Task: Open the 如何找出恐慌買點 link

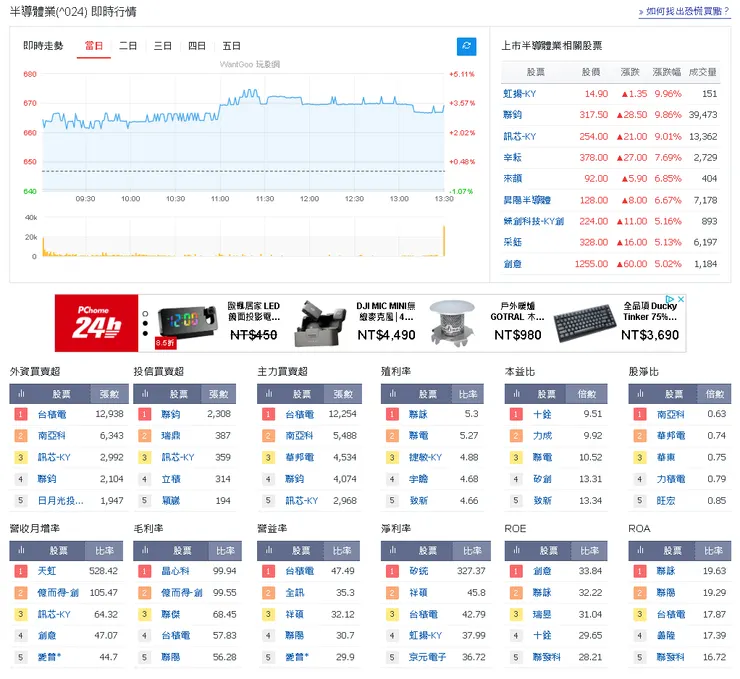Action: point(684,11)
